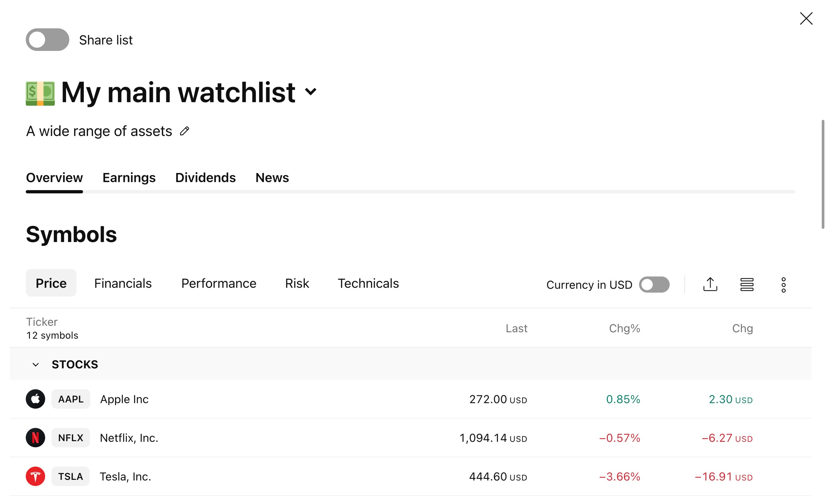
Task: Collapse the STOCKS section chevron
Action: pyautogui.click(x=35, y=364)
